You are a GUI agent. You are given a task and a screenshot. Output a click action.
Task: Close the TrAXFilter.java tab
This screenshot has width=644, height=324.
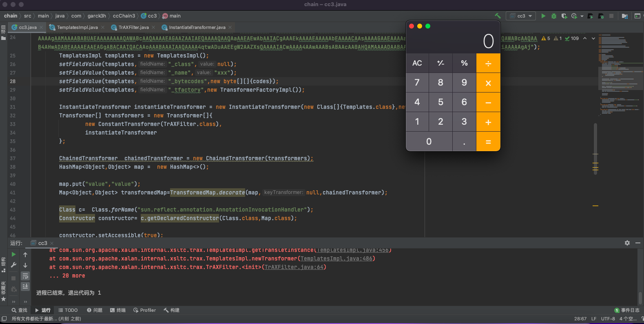(x=153, y=27)
